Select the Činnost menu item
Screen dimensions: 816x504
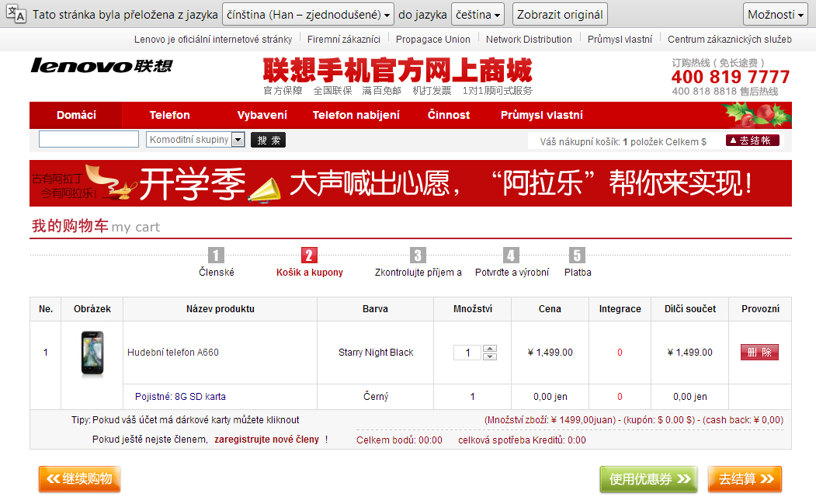449,115
